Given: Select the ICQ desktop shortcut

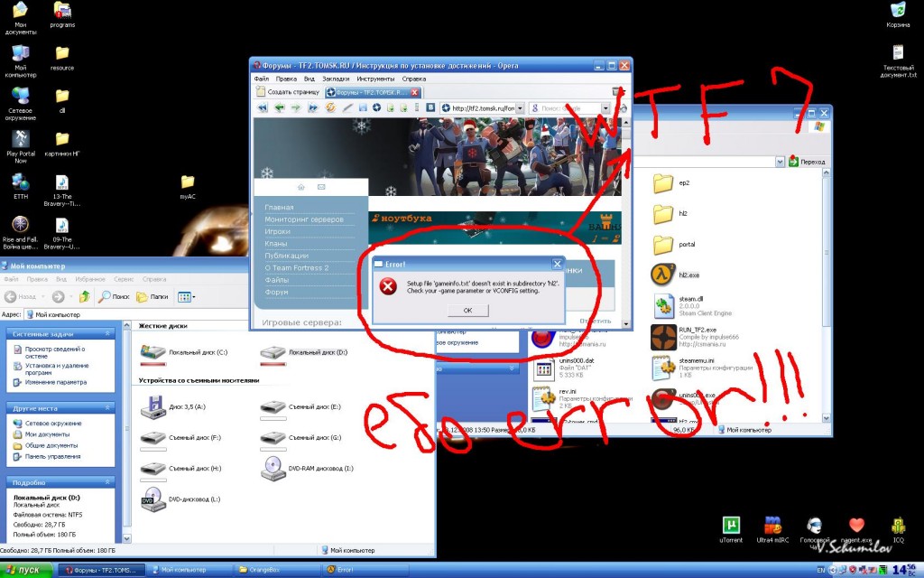Looking at the screenshot, I should point(898,525).
